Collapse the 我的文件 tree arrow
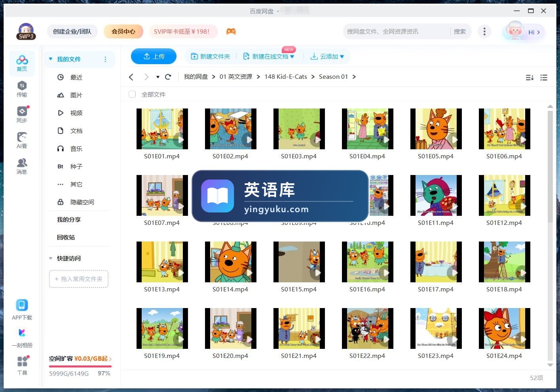 point(51,59)
